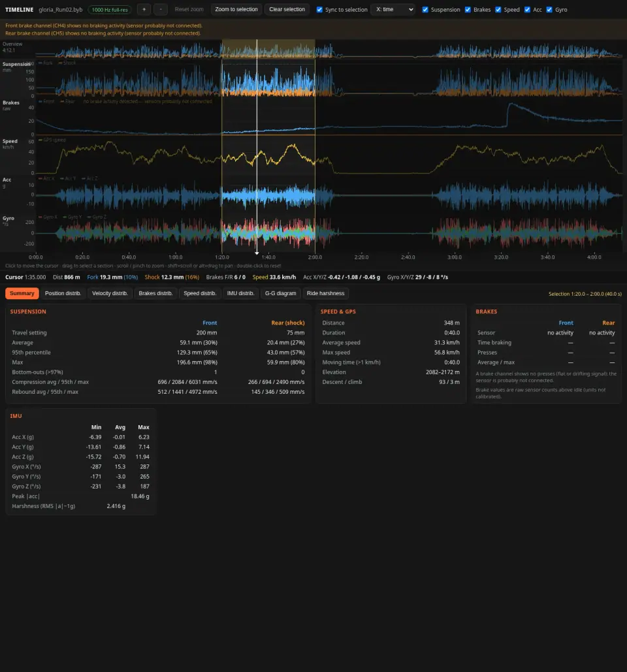627x672 pixels.
Task: Click the 1000 Hz full-res badge
Action: [x=110, y=9]
